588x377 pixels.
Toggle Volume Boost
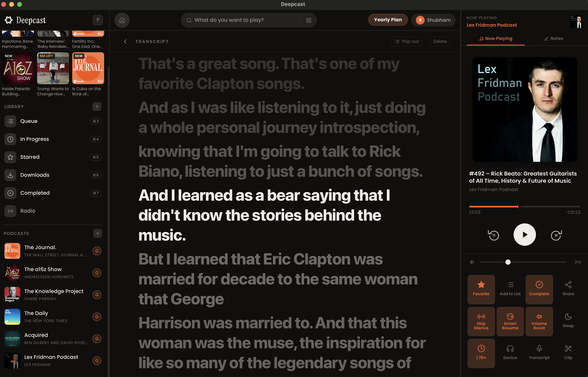pyautogui.click(x=539, y=321)
